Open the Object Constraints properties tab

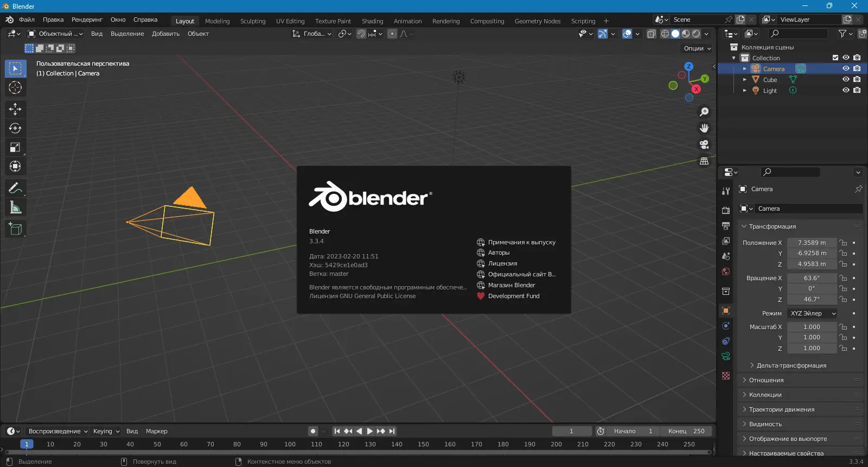pyautogui.click(x=726, y=341)
